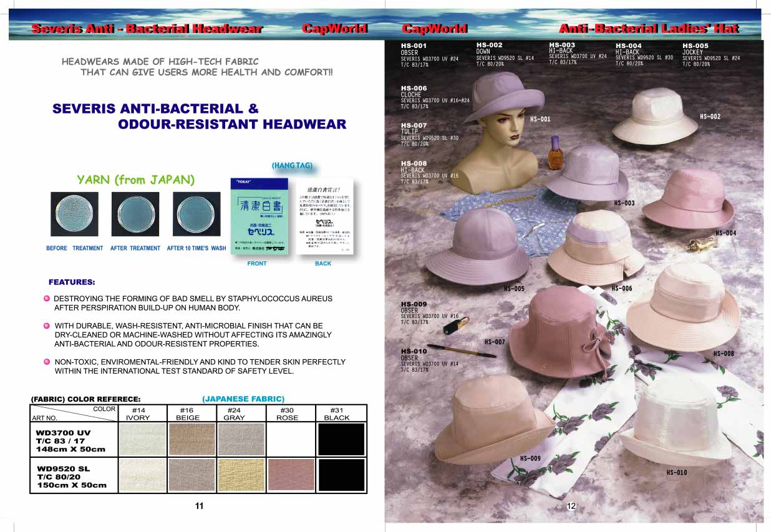
Task: Pick the Ivory swatch in the WD3700 UV row
Action: [142, 439]
